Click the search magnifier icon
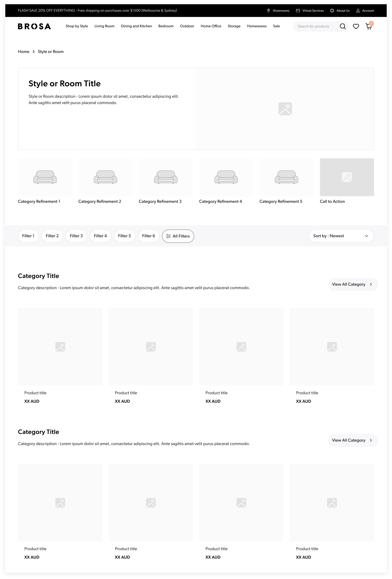 343,26
